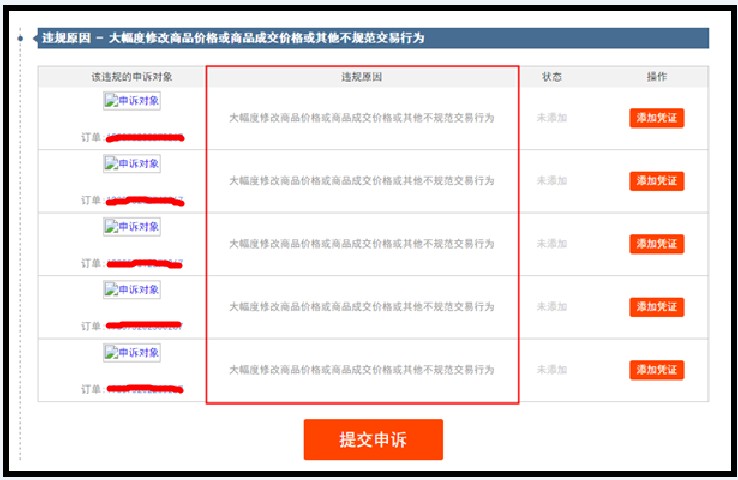Click the 操作 column header

(x=657, y=77)
